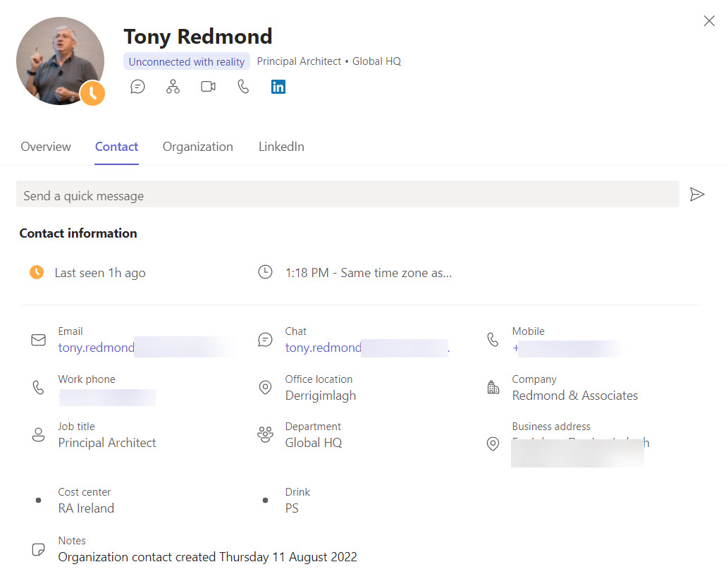Send the quick message with the arrow icon
The width and height of the screenshot is (728, 581).
click(x=697, y=195)
